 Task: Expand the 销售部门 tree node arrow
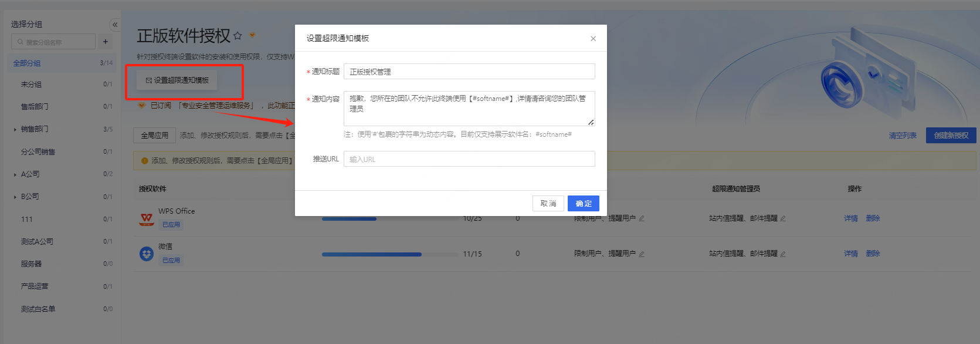[15, 129]
